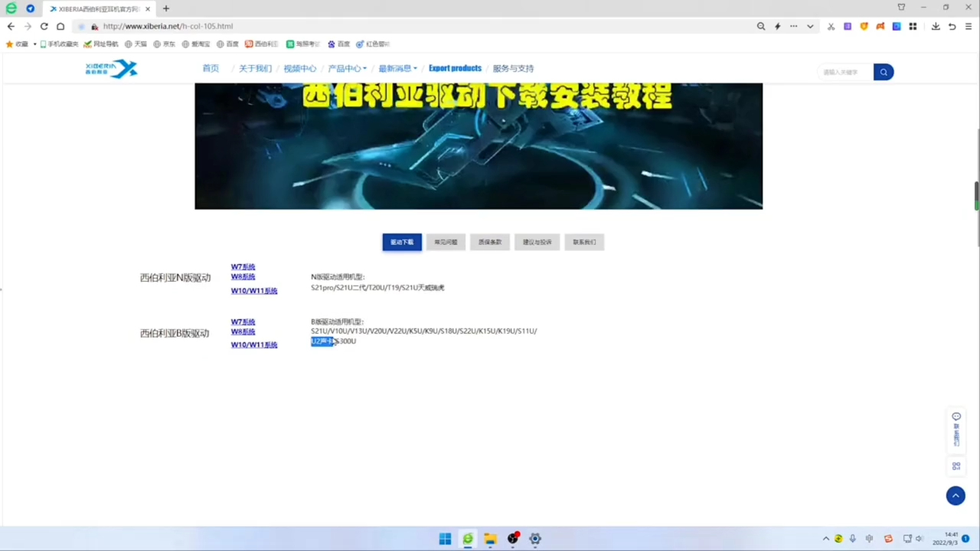980x551 pixels.
Task: Expand 最新消息 dropdown menu
Action: coord(397,68)
